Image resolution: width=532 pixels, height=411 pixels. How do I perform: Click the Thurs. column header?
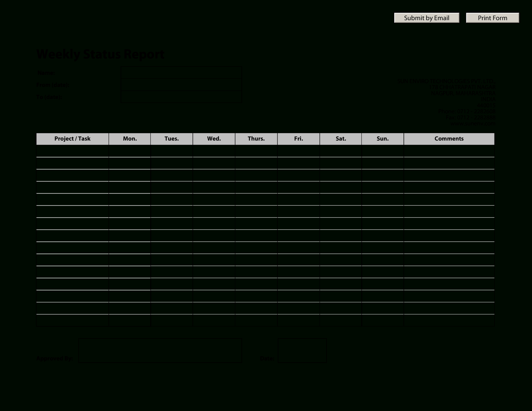[255, 138]
